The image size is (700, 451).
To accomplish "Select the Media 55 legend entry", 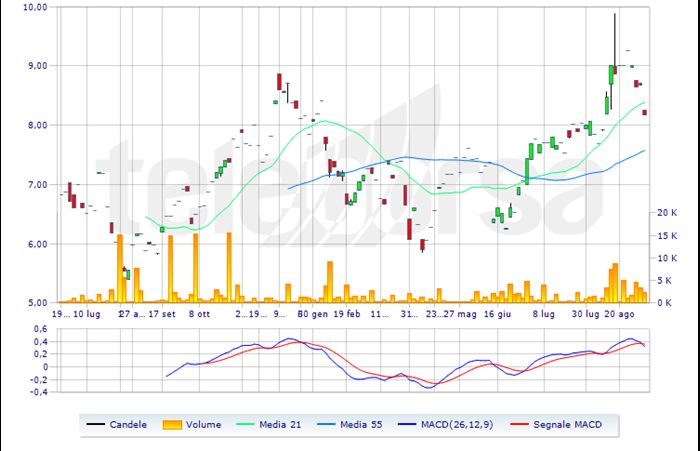I will (x=350, y=424).
